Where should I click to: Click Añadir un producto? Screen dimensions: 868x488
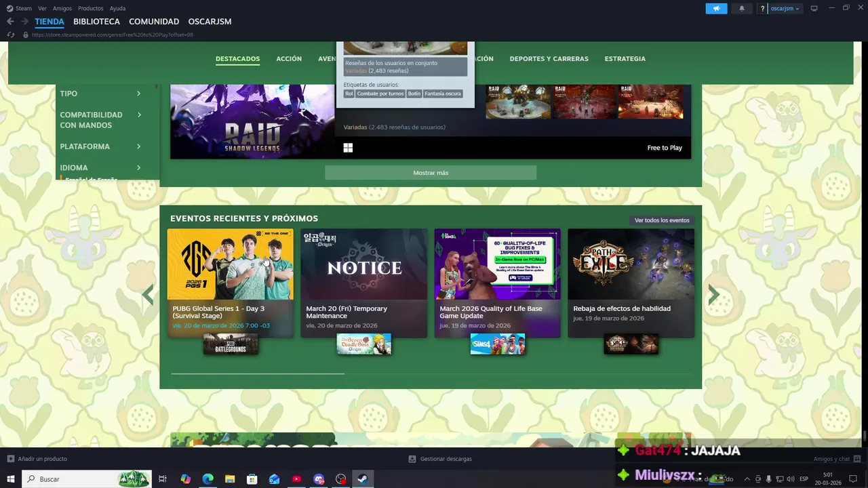[x=37, y=459]
